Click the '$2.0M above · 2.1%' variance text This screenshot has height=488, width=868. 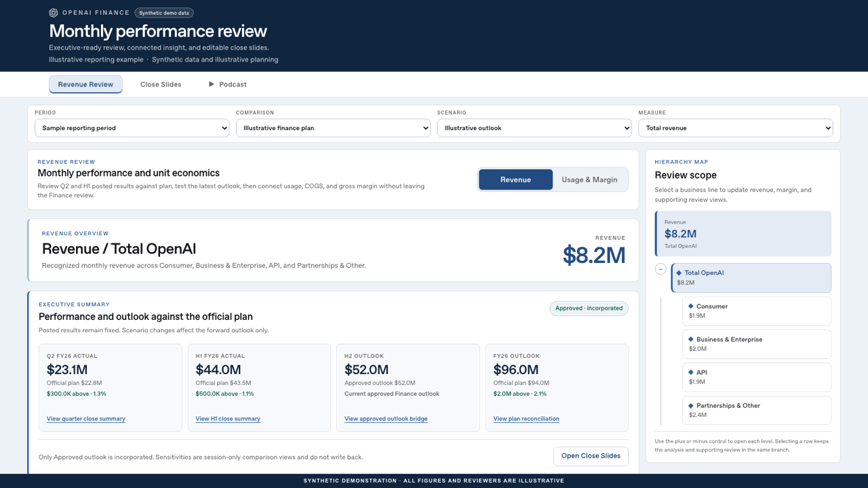pyautogui.click(x=520, y=394)
